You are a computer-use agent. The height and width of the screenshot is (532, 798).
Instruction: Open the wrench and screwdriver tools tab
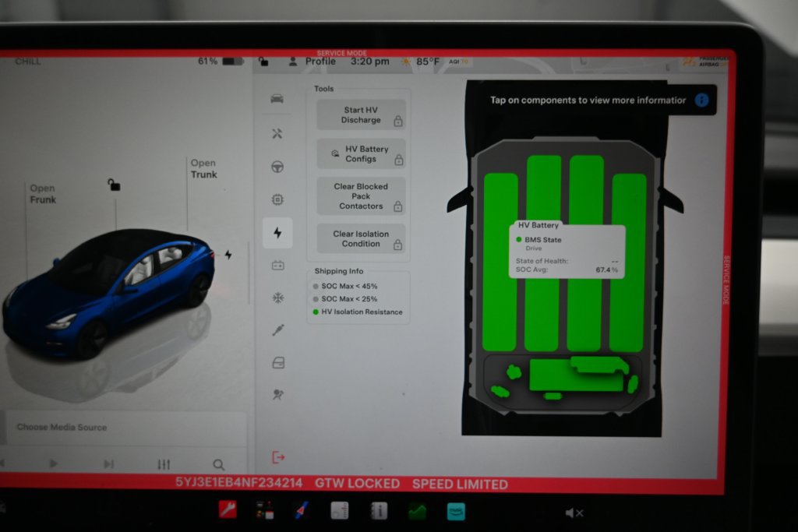[x=277, y=134]
